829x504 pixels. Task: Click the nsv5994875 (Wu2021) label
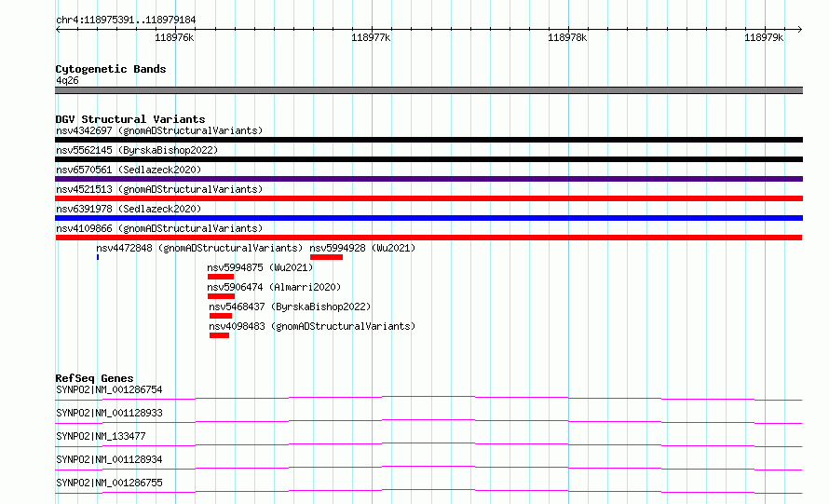[260, 267]
